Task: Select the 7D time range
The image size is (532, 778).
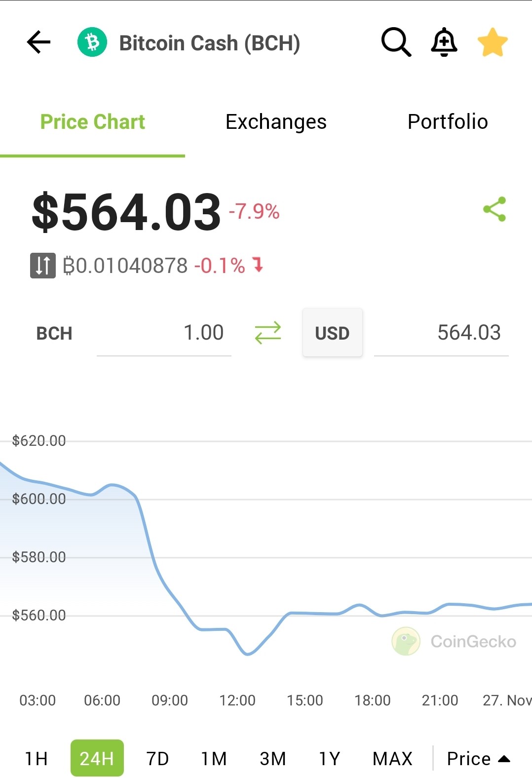Action: click(158, 759)
